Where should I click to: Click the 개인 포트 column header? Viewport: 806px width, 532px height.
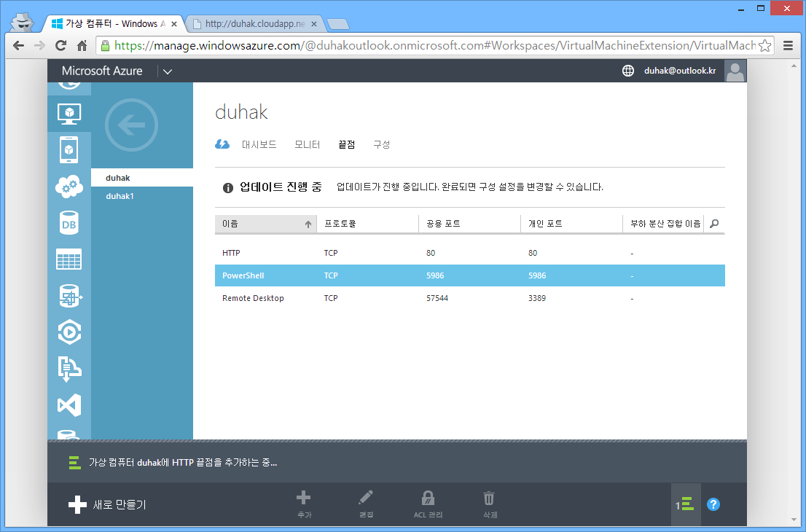571,224
